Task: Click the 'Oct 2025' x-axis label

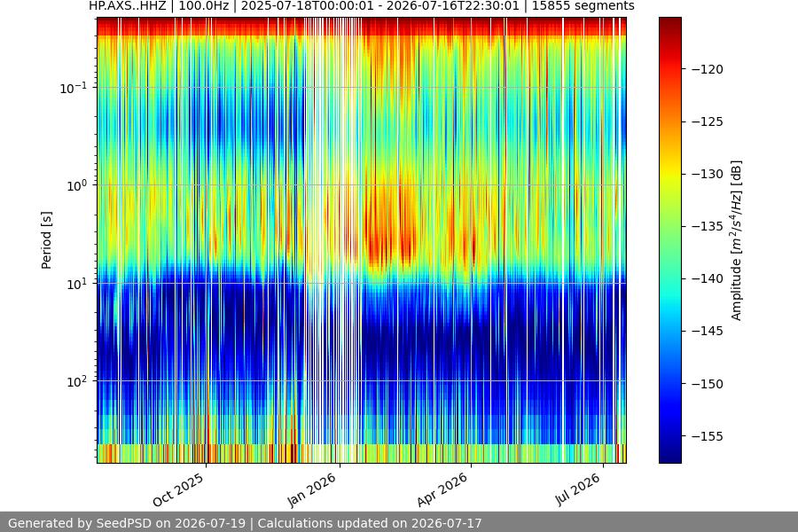Action: click(x=178, y=490)
